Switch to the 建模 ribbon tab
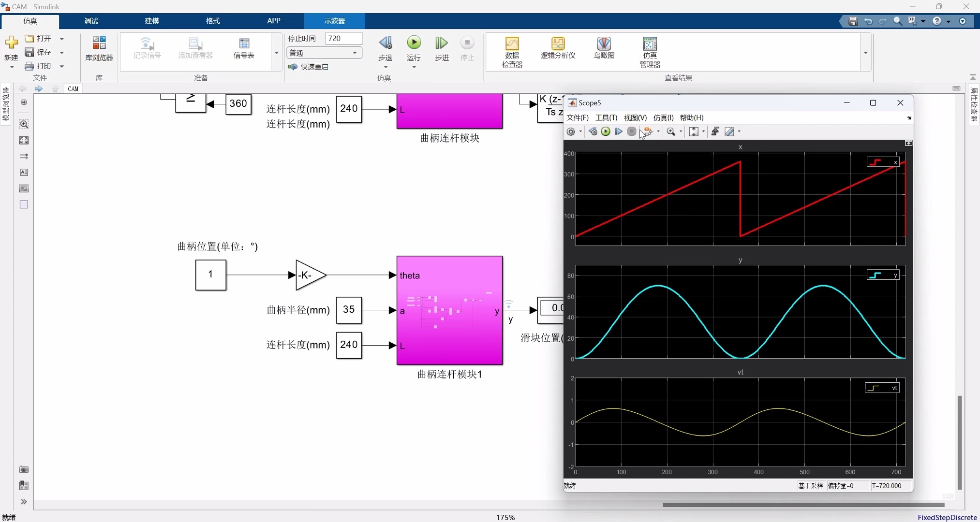Viewport: 980px width, 522px height. pos(152,21)
